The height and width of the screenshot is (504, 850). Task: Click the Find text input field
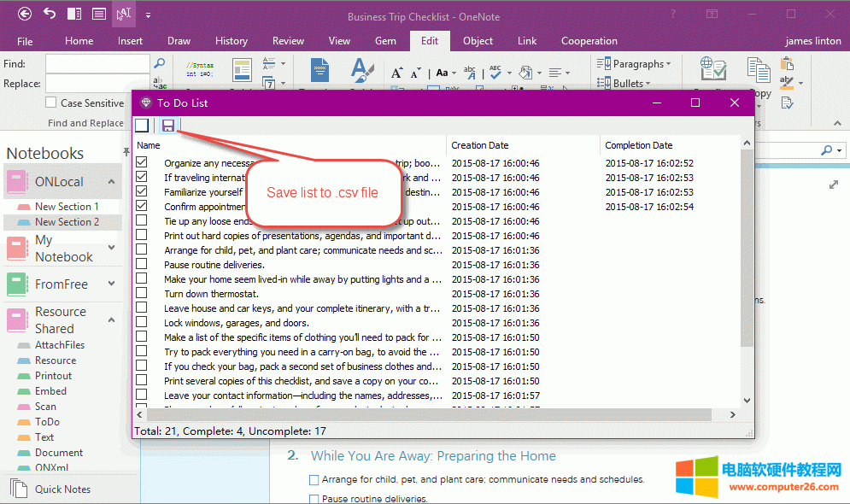point(97,64)
